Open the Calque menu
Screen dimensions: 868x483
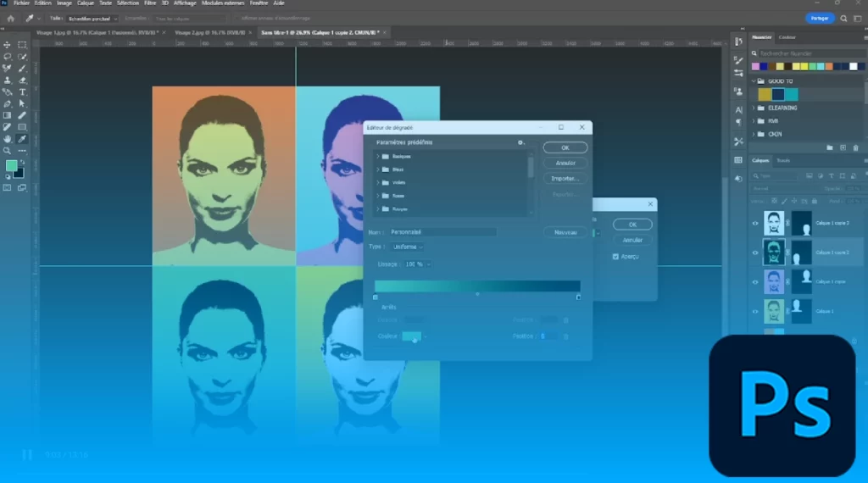click(86, 3)
